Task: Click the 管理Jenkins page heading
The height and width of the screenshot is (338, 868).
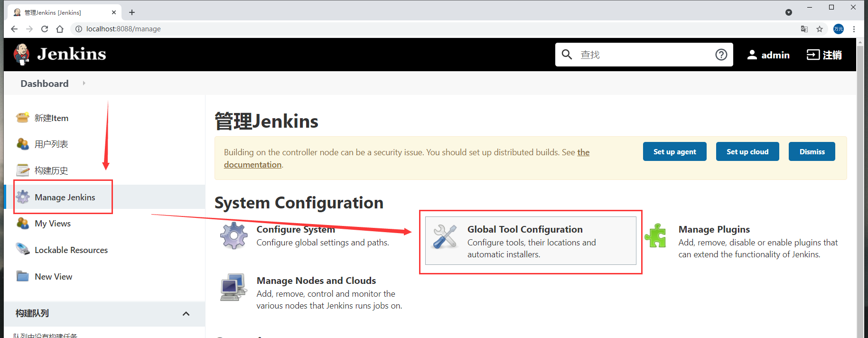Action: [x=266, y=121]
